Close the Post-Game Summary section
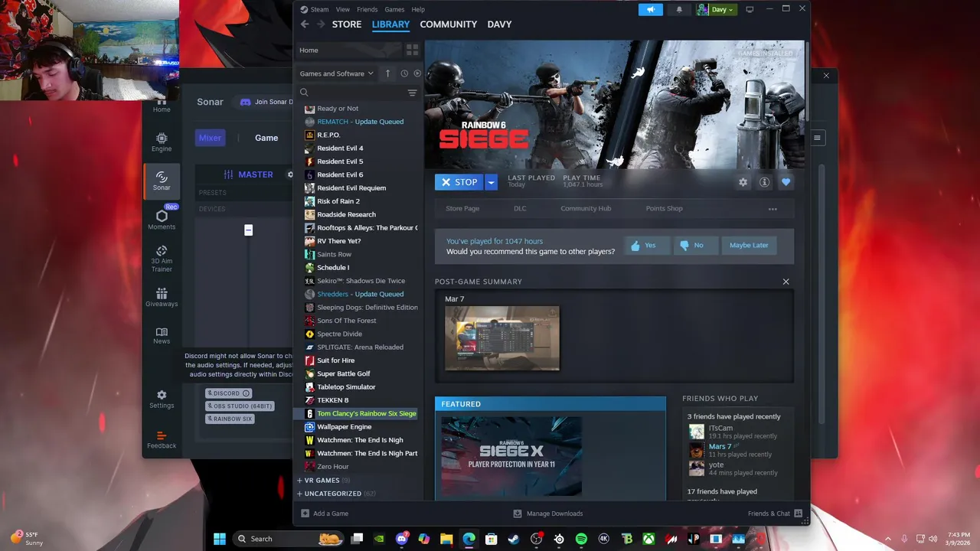Viewport: 980px width, 551px height. coord(786,282)
